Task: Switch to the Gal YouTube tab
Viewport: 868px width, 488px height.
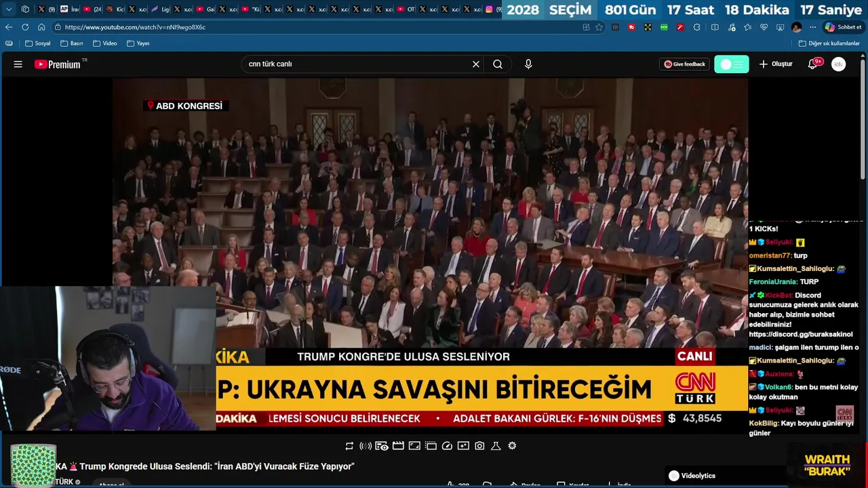Action: pyautogui.click(x=205, y=9)
